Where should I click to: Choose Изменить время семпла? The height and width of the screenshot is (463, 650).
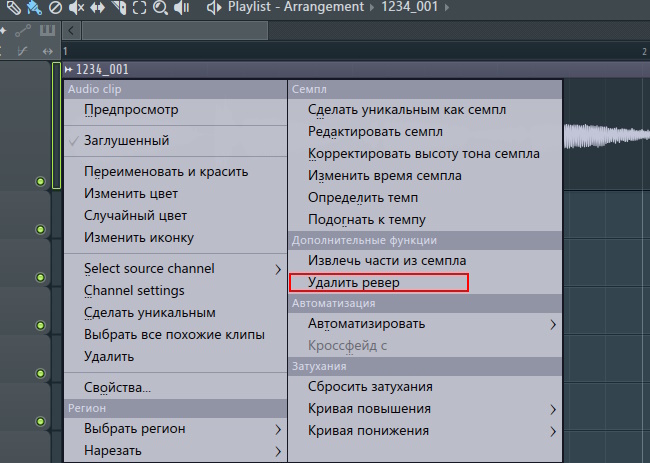click(x=425, y=176)
